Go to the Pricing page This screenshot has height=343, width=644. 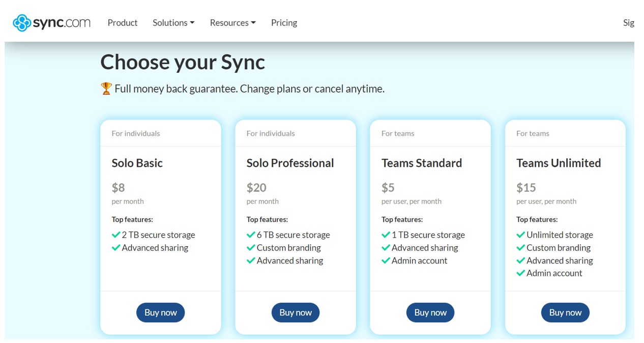284,23
